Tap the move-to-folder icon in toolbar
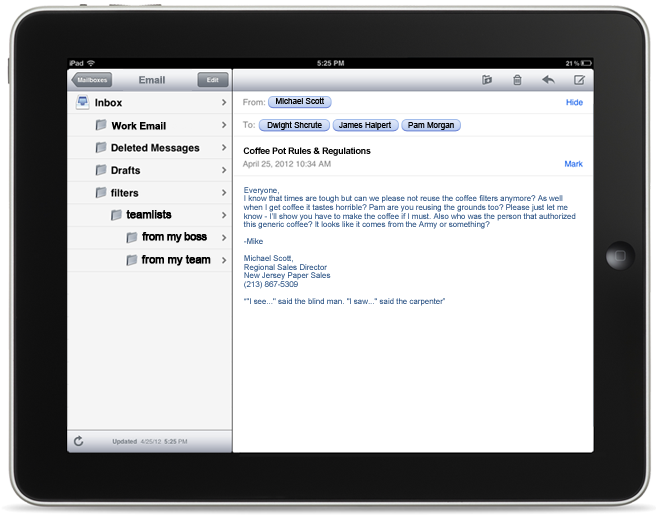656x515 pixels. point(487,79)
